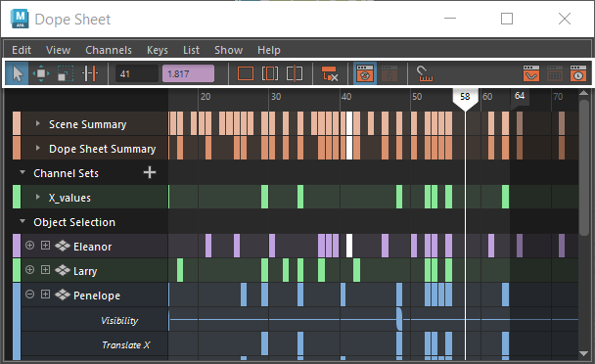The image size is (595, 364).
Task: Toggle the time snap ruler icon
Action: click(x=425, y=73)
